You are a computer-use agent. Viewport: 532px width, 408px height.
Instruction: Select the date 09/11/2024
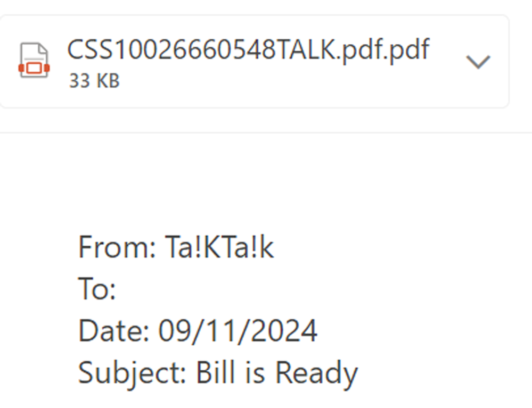click(x=238, y=330)
